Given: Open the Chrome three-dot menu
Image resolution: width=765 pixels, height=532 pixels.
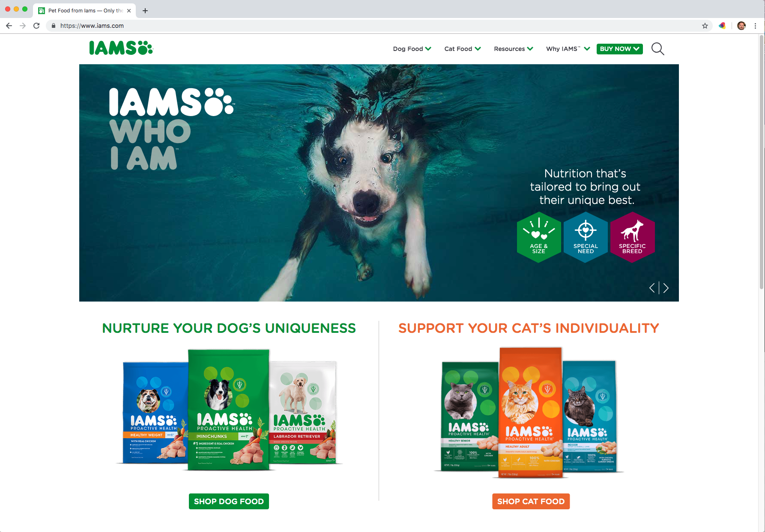Looking at the screenshot, I should pos(755,26).
